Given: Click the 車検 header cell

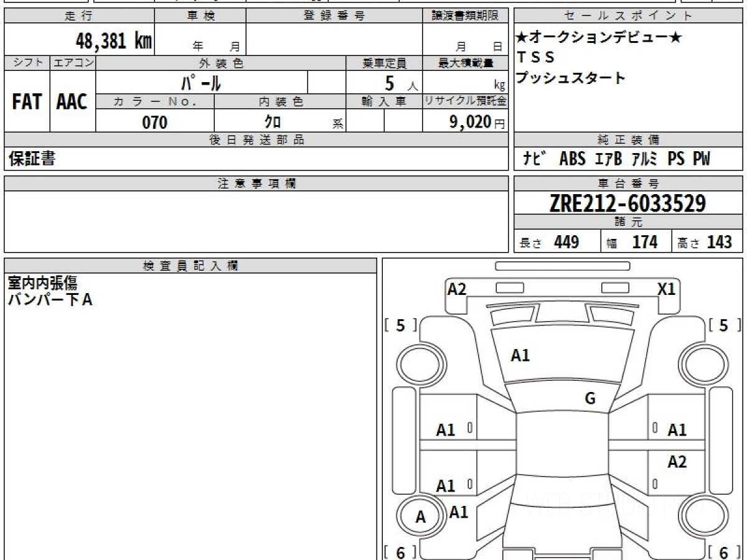Looking at the screenshot, I should pos(200,16).
